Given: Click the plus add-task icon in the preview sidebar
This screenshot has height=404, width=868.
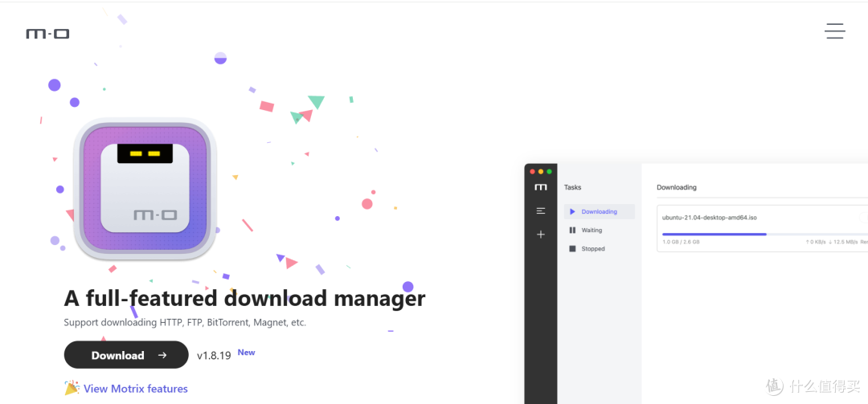Looking at the screenshot, I should (541, 235).
